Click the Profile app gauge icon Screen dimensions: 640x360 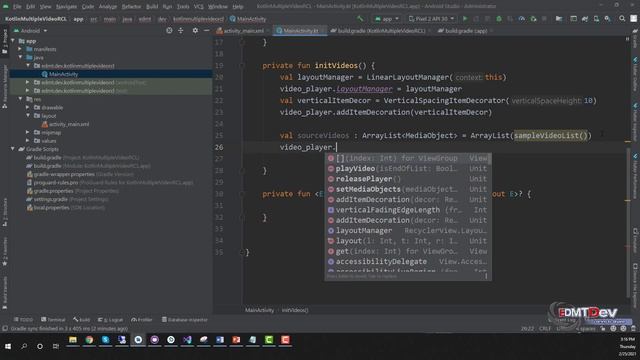pyautogui.click(x=522, y=19)
